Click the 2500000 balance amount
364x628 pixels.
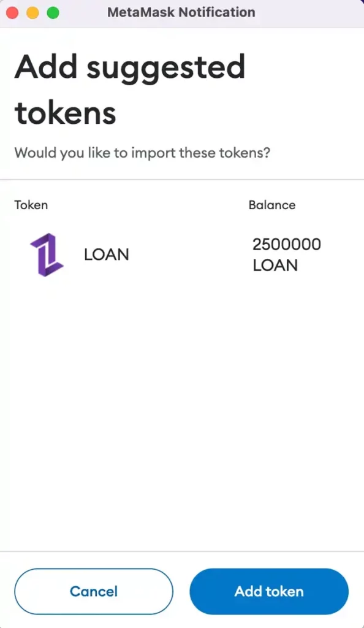[286, 244]
